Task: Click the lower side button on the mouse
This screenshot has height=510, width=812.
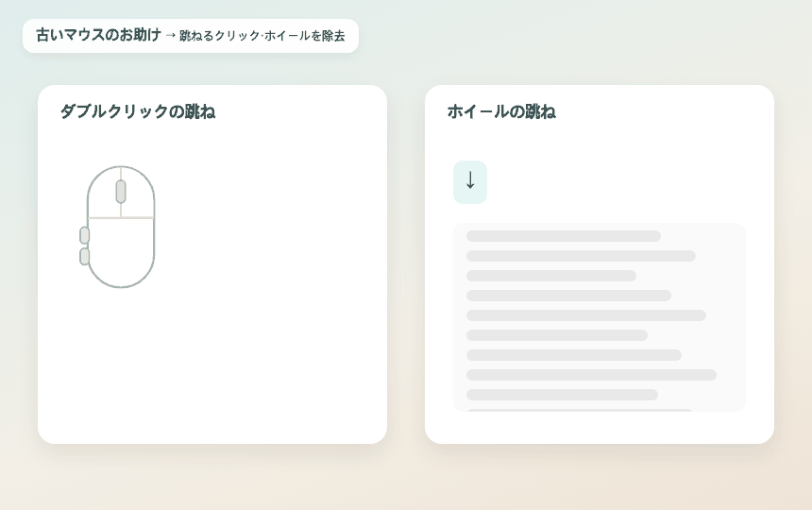Action: coord(84,257)
